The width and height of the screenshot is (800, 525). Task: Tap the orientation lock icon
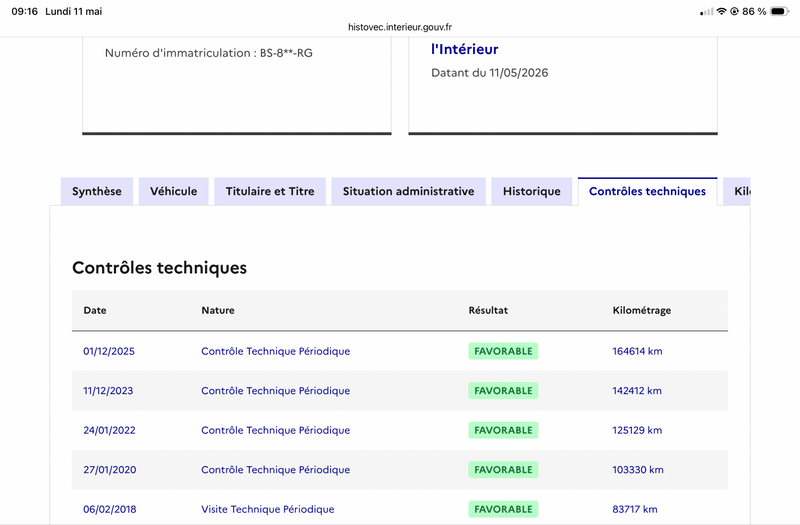(x=734, y=11)
